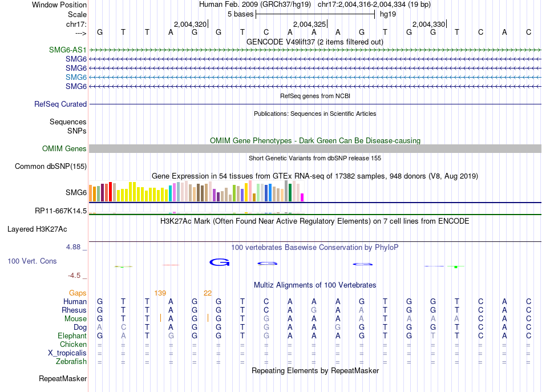Open the Layered H3K27Ac track label
Viewport: 542px width, 392px height.
coord(37,229)
